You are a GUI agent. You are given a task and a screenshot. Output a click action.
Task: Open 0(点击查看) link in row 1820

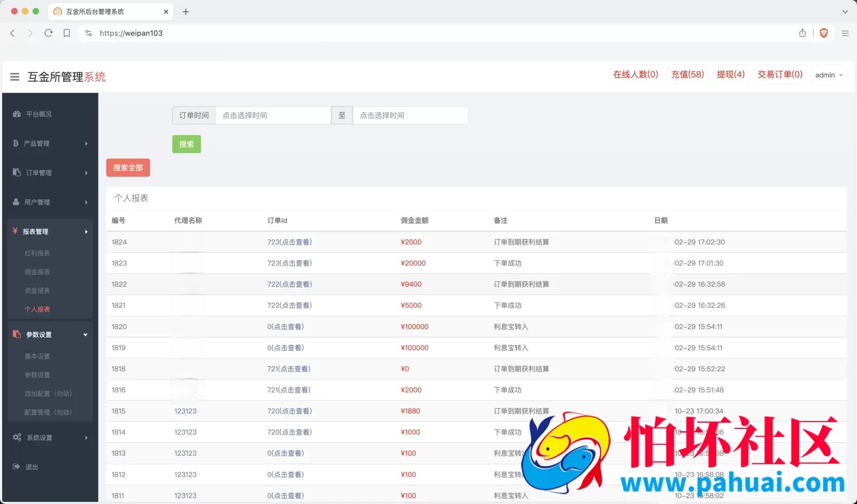[x=285, y=327]
